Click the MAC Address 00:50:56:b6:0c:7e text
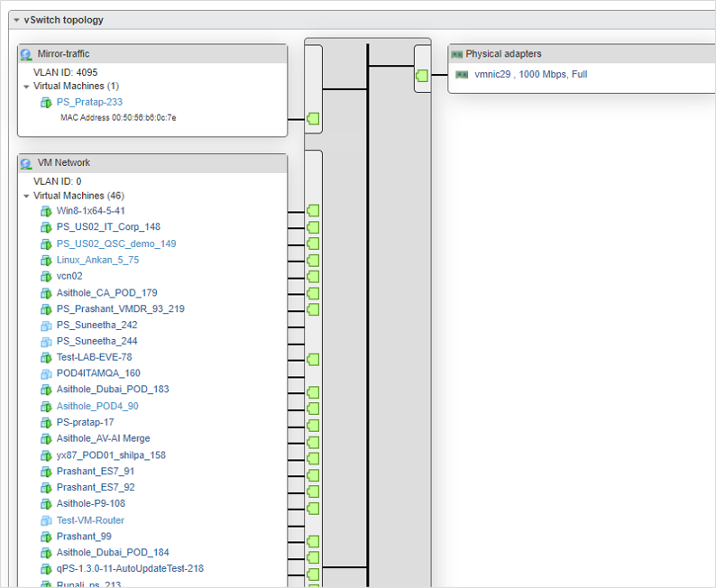Screen dimensions: 716x588 tap(118, 118)
